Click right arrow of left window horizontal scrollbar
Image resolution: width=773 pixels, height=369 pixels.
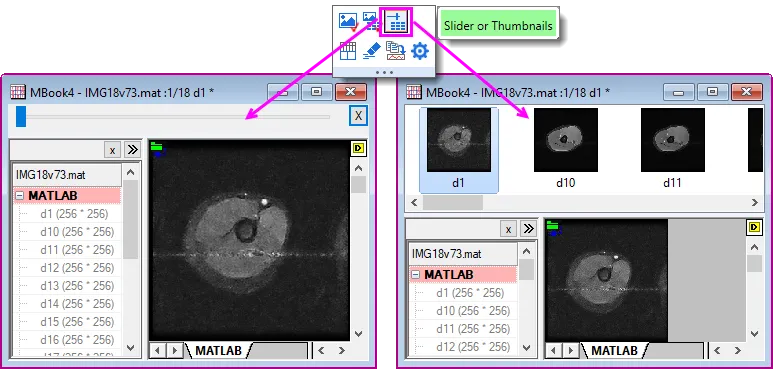341,351
